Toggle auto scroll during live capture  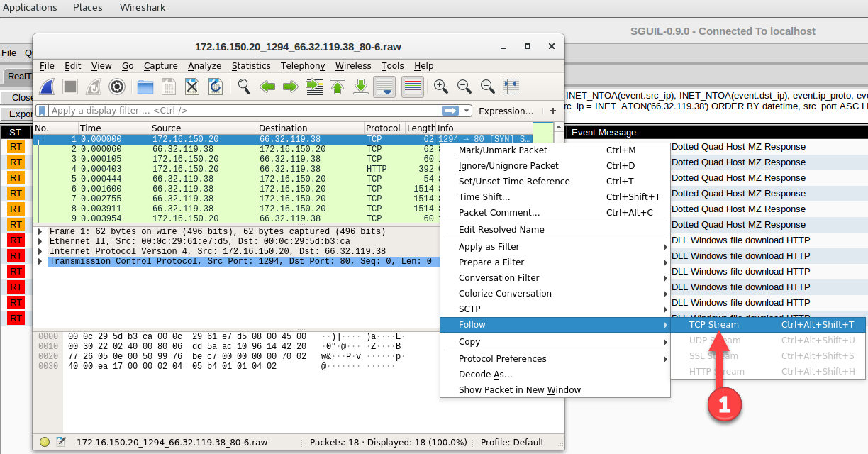(384, 87)
